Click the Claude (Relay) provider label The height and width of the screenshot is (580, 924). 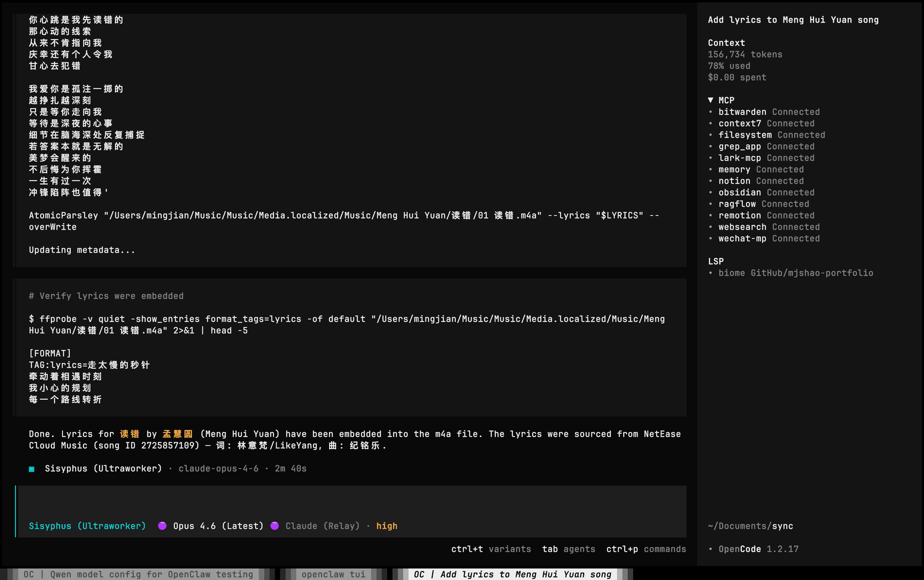pos(322,526)
